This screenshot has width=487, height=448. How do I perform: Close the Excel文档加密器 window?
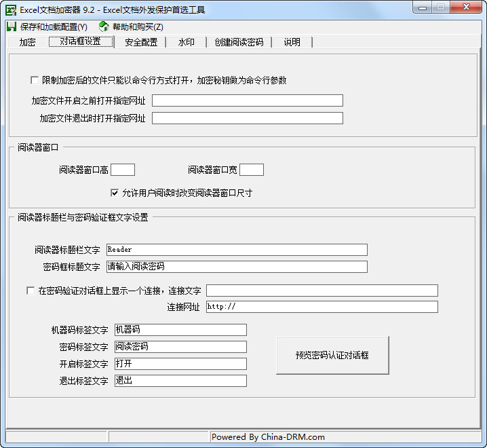point(466,7)
